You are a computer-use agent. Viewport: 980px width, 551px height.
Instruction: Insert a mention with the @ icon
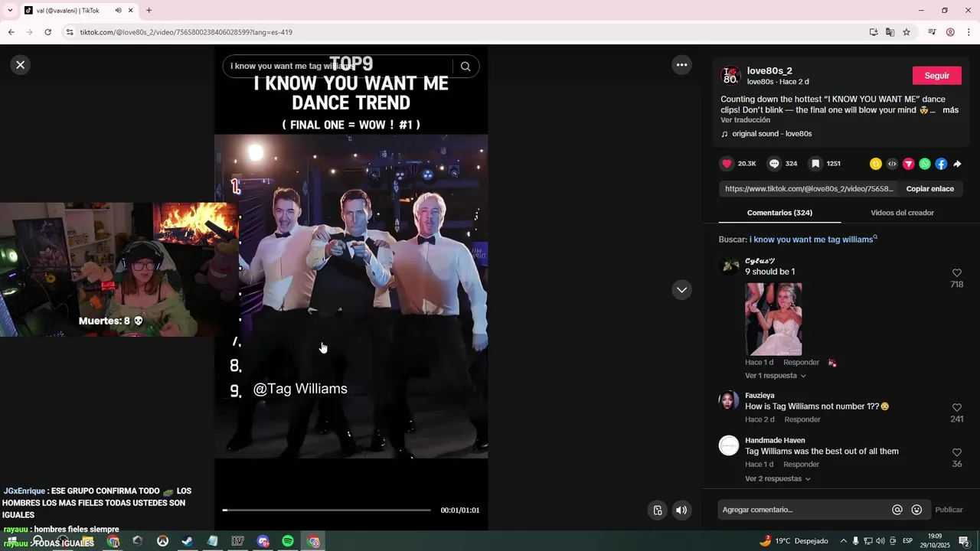[x=897, y=510]
